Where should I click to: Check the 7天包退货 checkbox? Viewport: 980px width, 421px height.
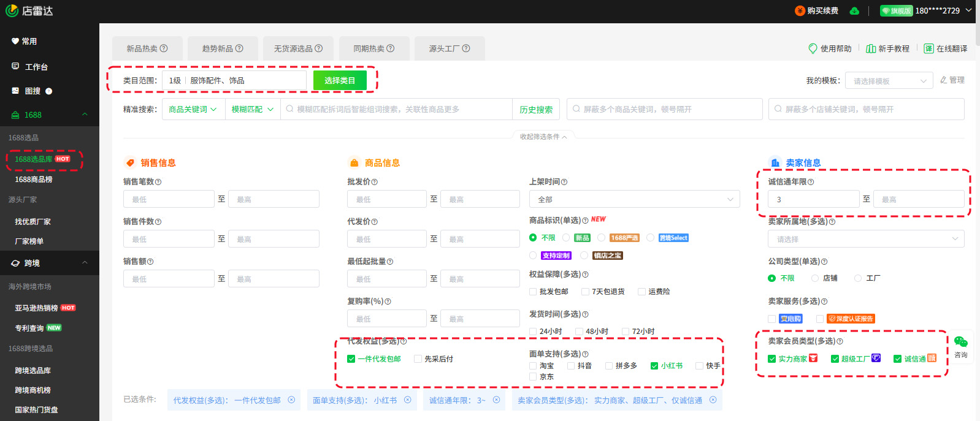(x=585, y=292)
